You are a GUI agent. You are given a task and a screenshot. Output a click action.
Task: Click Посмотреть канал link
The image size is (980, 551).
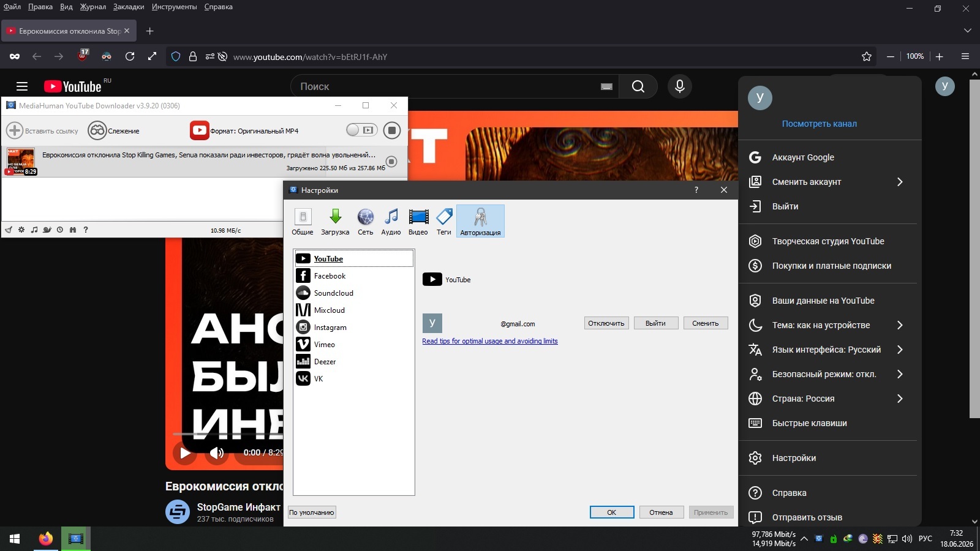tap(820, 124)
